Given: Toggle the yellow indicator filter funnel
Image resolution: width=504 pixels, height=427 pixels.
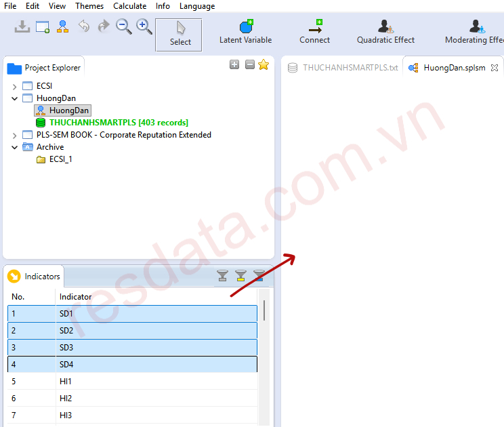Looking at the screenshot, I should 240,275.
